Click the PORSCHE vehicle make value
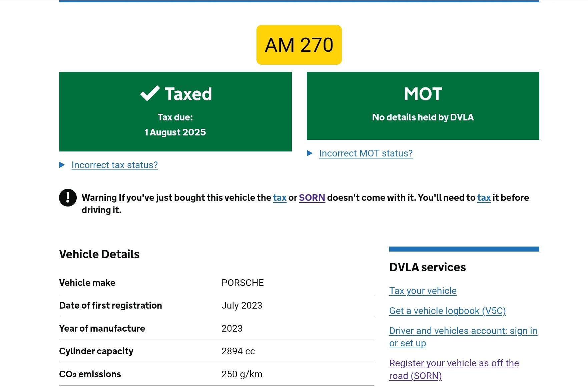The image size is (588, 387). (242, 283)
